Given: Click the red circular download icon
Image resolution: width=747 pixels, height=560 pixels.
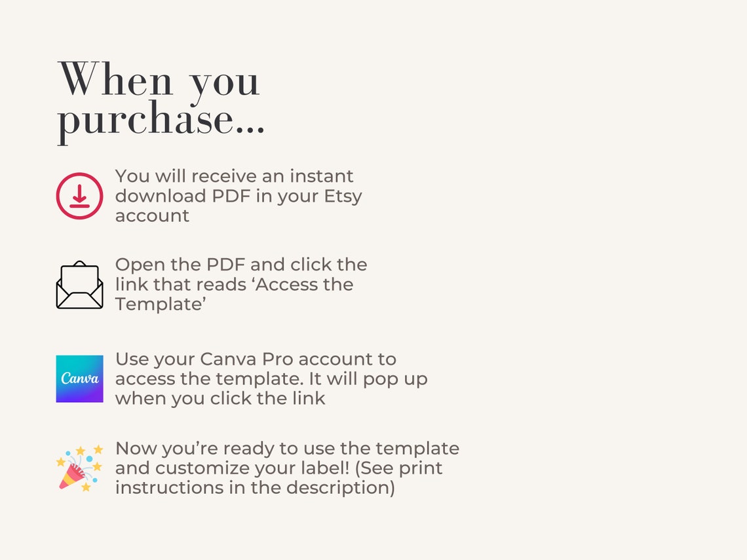Looking at the screenshot, I should point(79,196).
